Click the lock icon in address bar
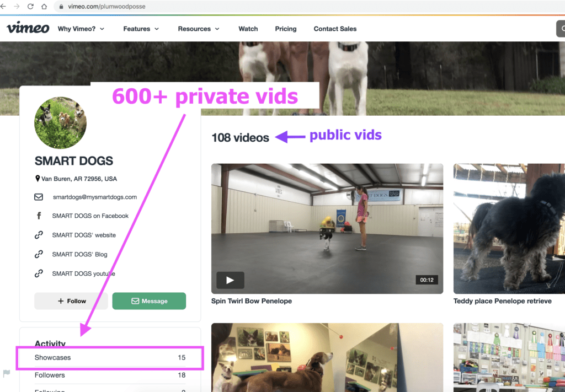This screenshot has width=565, height=392. pos(61,7)
